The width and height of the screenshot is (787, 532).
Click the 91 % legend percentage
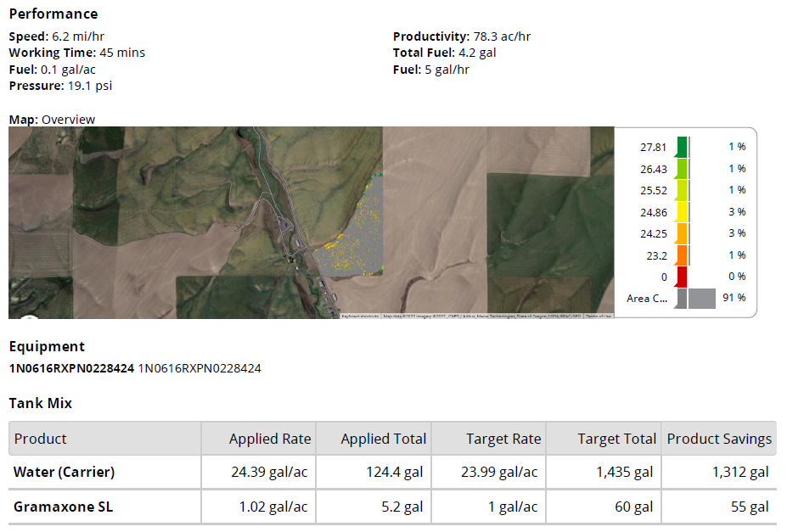[x=734, y=298]
